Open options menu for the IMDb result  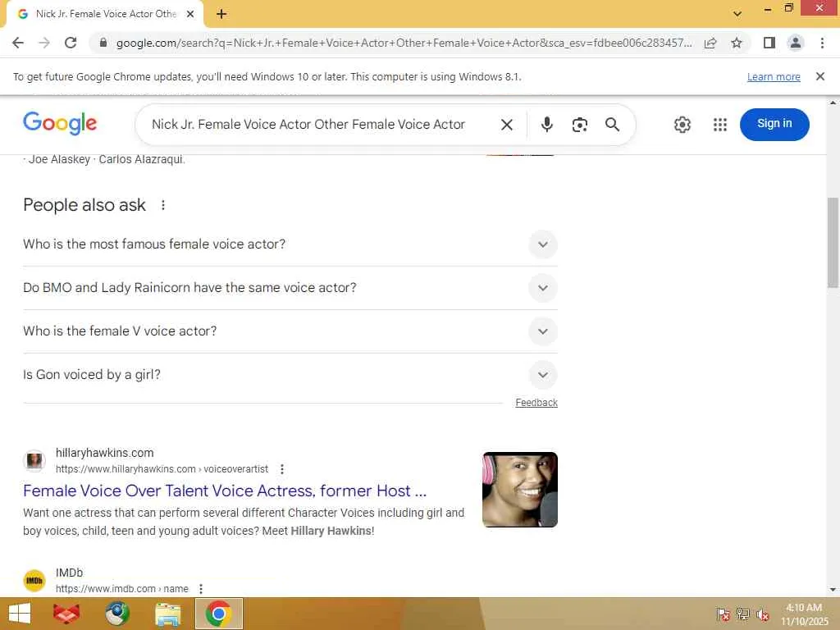[200, 589]
